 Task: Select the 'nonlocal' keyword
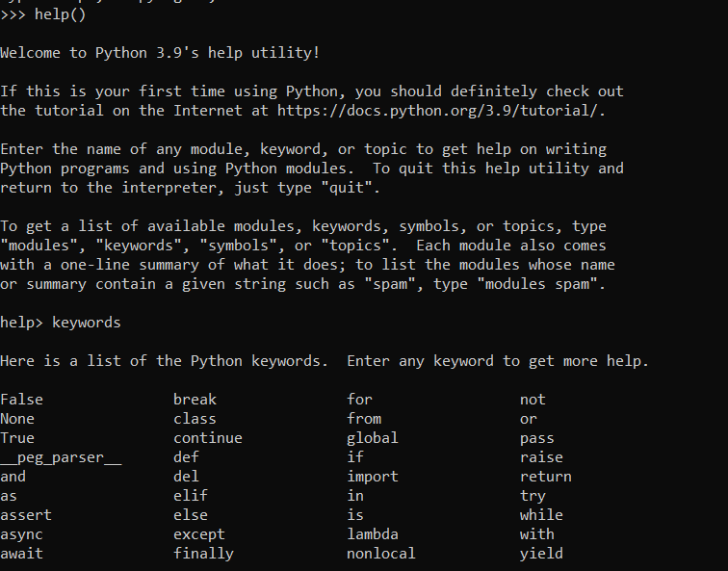[x=381, y=554]
